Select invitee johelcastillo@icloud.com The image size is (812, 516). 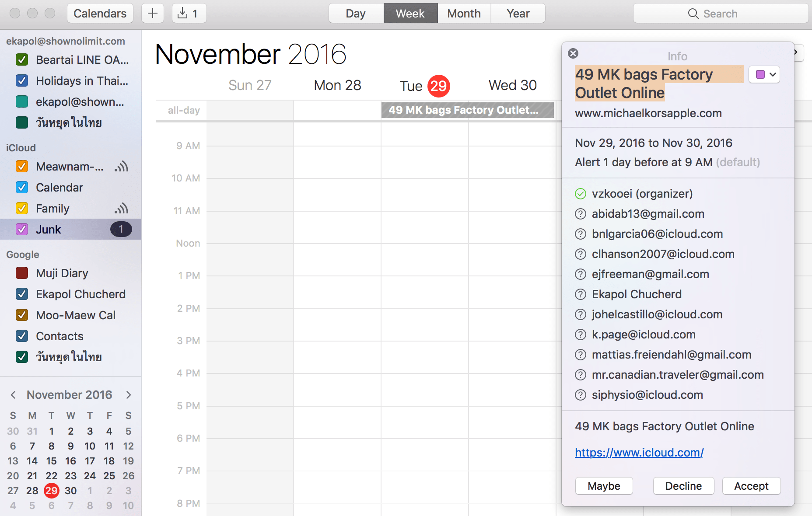coord(657,314)
